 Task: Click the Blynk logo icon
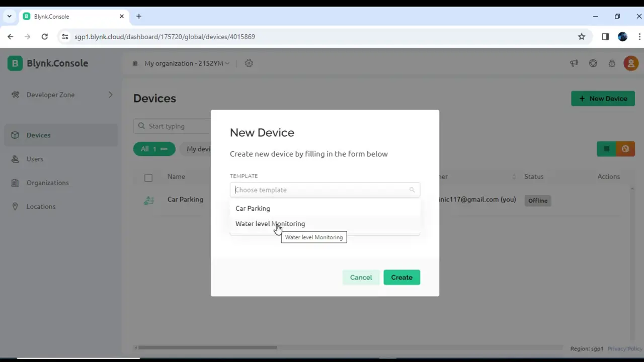point(15,63)
